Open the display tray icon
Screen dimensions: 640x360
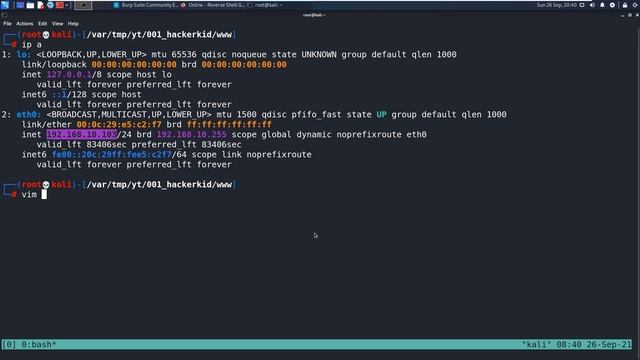582,5
